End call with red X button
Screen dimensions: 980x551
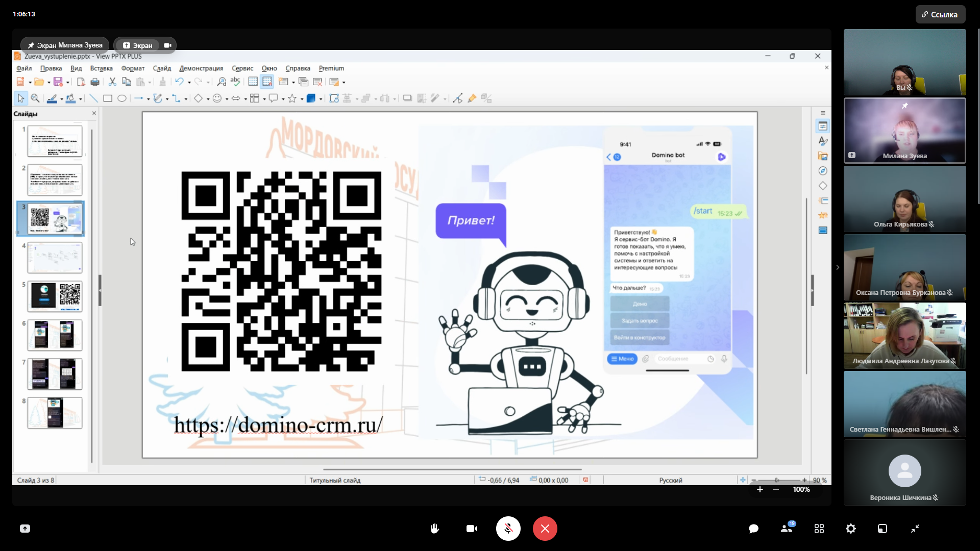tap(545, 529)
